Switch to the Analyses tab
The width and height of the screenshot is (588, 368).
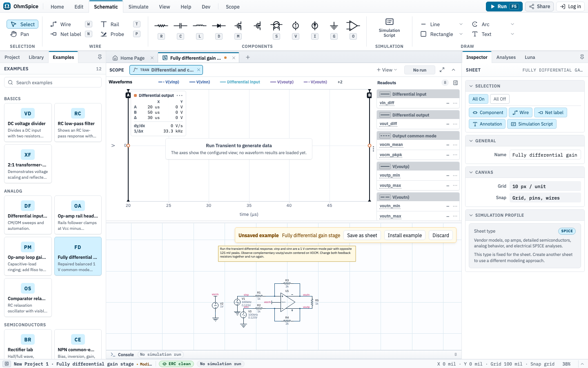(x=506, y=57)
